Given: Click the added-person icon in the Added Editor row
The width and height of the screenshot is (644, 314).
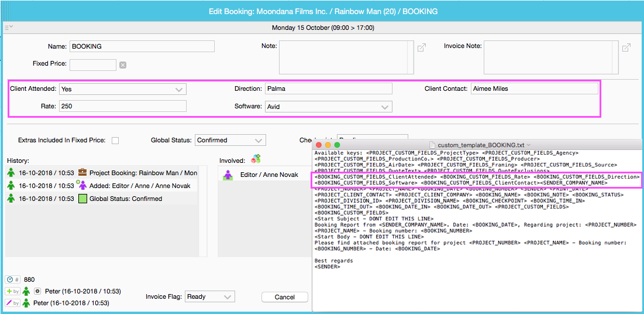Looking at the screenshot, I should [x=82, y=186].
